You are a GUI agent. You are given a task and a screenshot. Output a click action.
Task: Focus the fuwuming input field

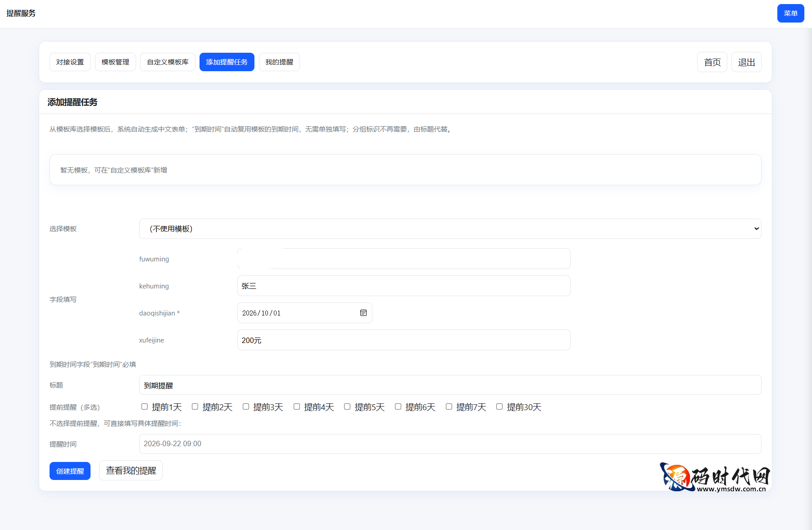point(404,259)
